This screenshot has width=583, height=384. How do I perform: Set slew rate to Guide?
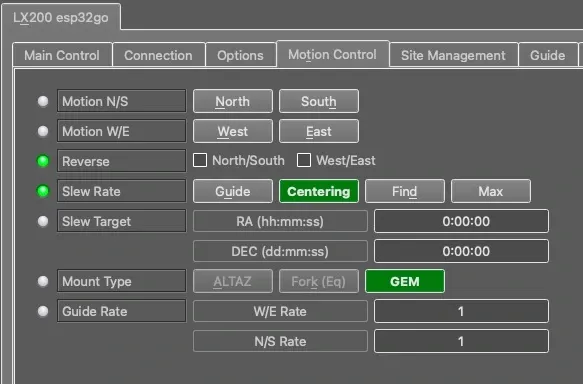pyautogui.click(x=233, y=191)
